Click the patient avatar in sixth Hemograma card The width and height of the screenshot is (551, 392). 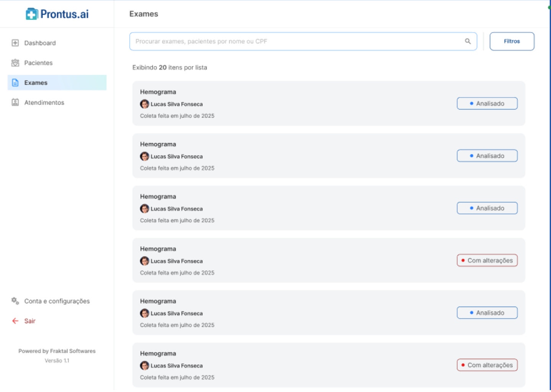coord(145,366)
